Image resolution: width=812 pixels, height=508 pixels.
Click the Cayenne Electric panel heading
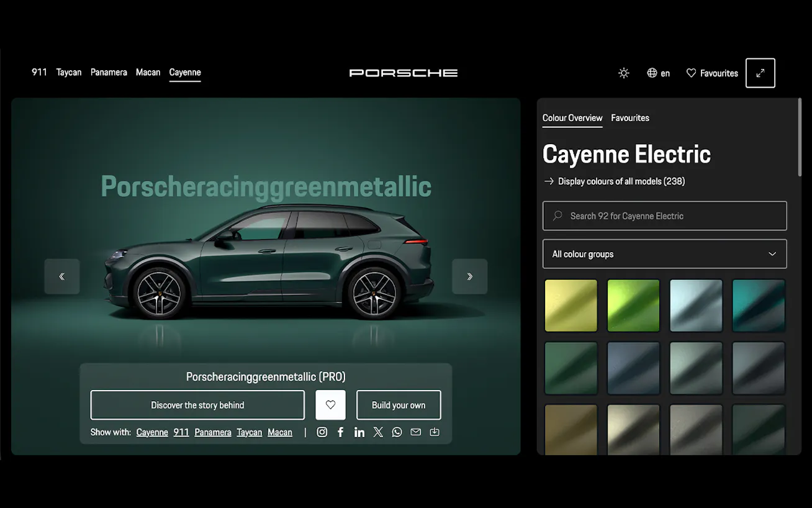(x=626, y=154)
